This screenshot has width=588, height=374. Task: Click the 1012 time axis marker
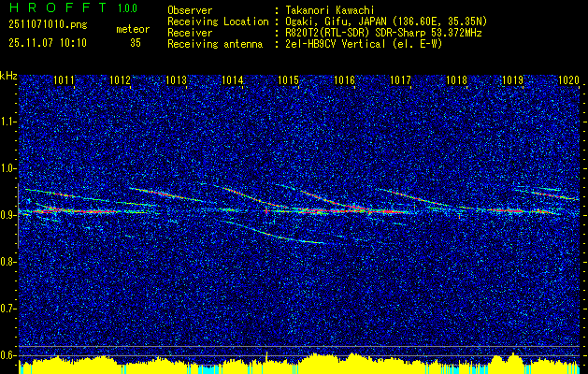coord(120,79)
